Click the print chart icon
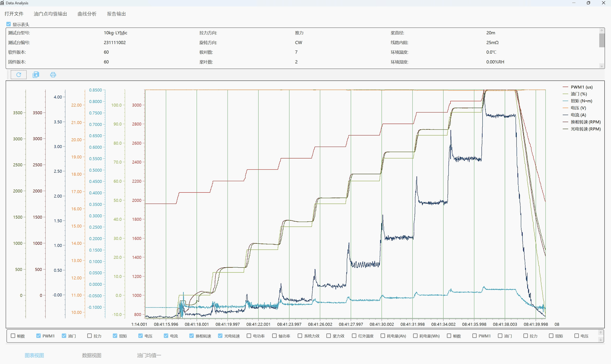611x364 pixels. (x=53, y=75)
